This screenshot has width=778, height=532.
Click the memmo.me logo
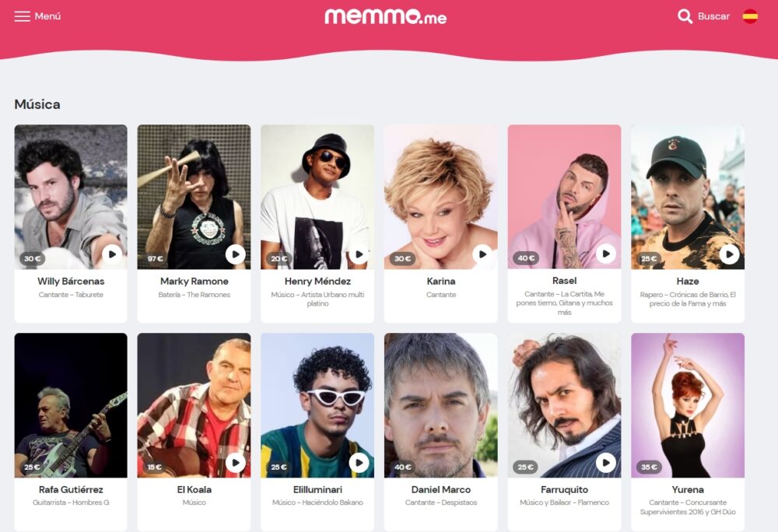click(x=386, y=16)
